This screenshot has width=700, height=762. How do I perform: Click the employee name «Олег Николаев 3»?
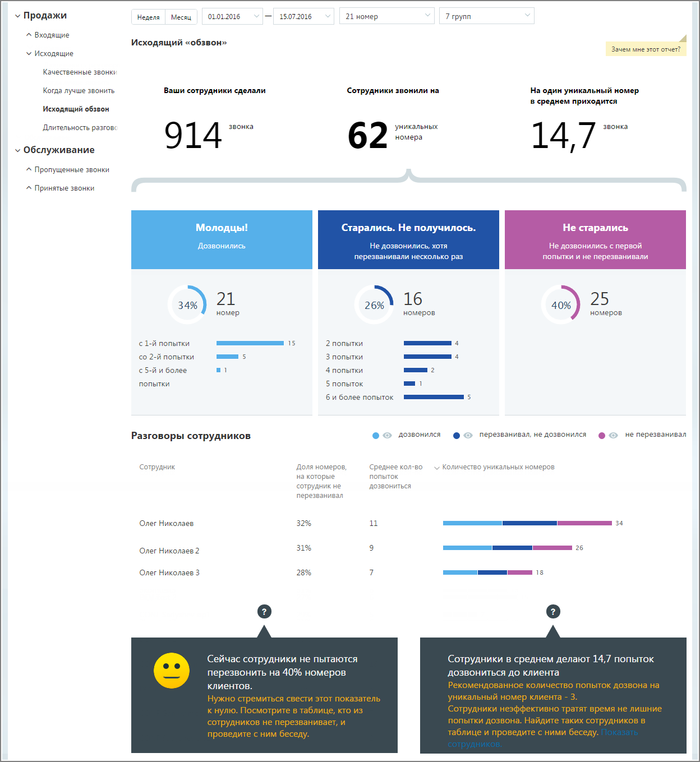(x=169, y=572)
